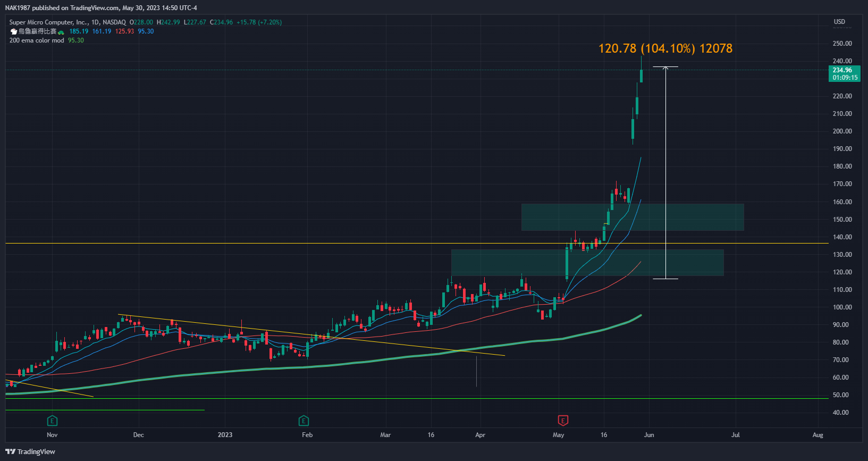Click the Jul label on time axis
This screenshot has width=868, height=461.
coord(736,435)
